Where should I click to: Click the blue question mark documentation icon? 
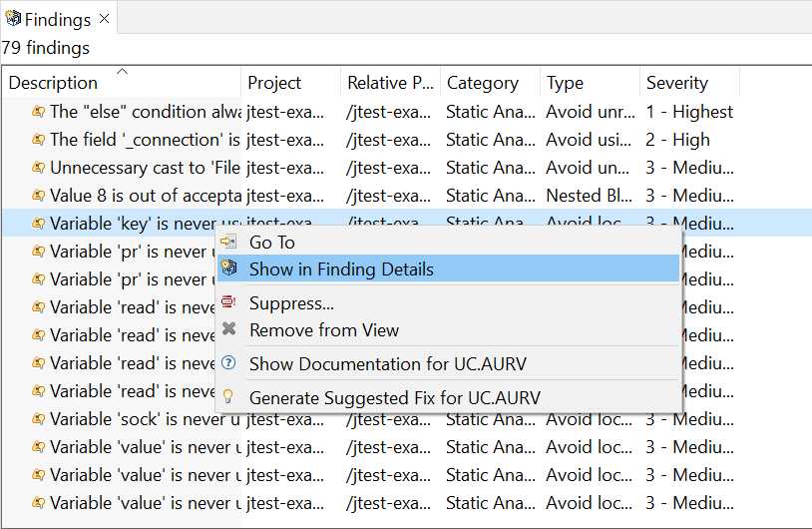click(228, 362)
